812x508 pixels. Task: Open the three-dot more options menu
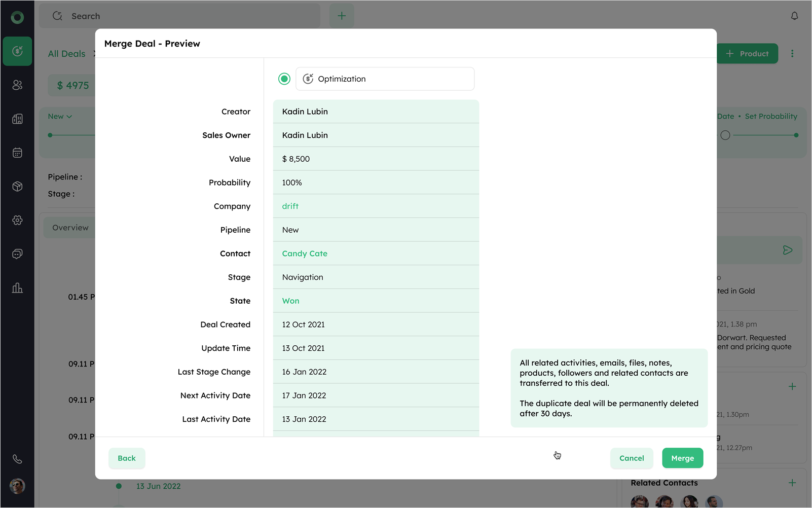(x=792, y=54)
